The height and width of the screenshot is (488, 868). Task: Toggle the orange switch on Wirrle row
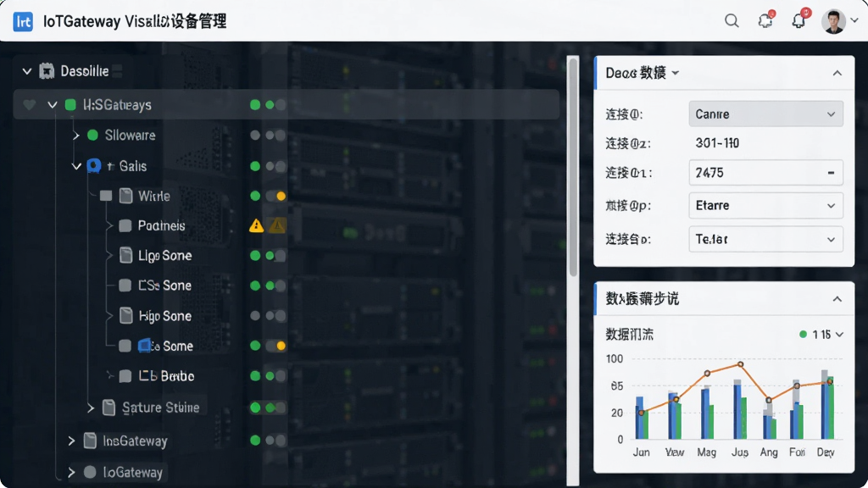275,196
